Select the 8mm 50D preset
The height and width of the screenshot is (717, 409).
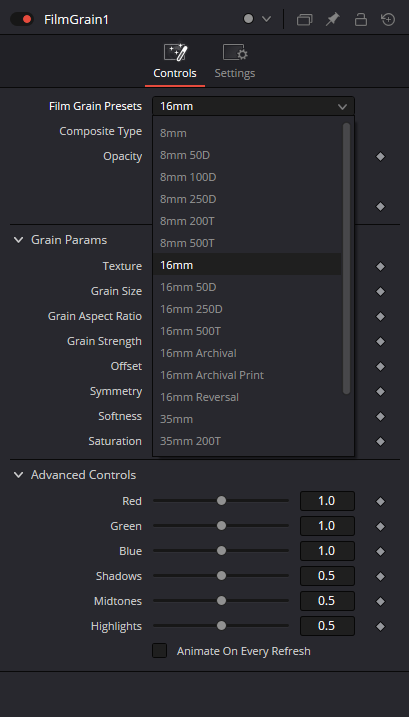[x=247, y=155]
